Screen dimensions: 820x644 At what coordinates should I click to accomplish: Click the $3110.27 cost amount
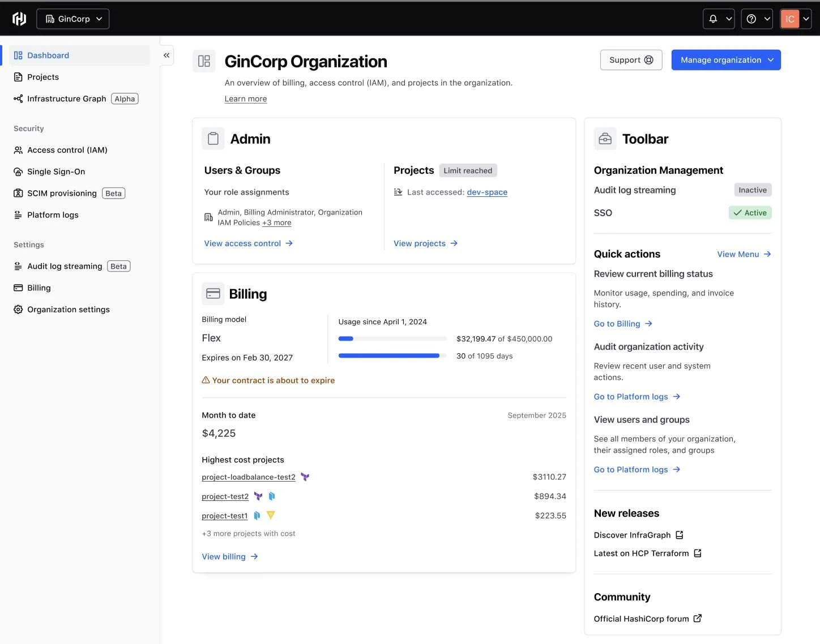coord(549,477)
